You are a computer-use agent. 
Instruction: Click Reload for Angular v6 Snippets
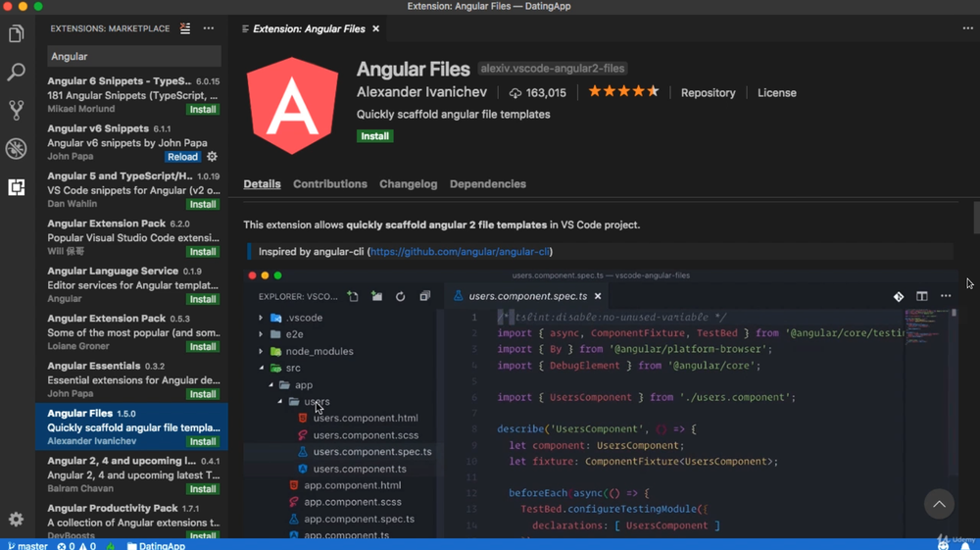[x=182, y=157]
